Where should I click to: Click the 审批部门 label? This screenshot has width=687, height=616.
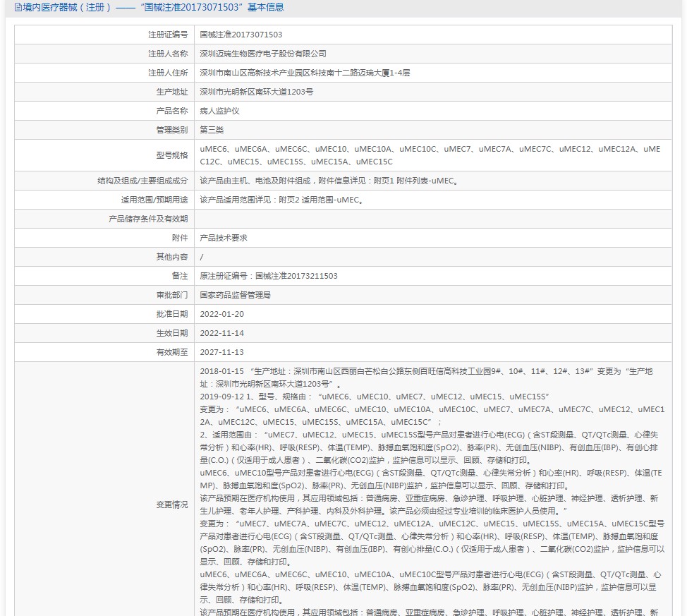(x=172, y=295)
